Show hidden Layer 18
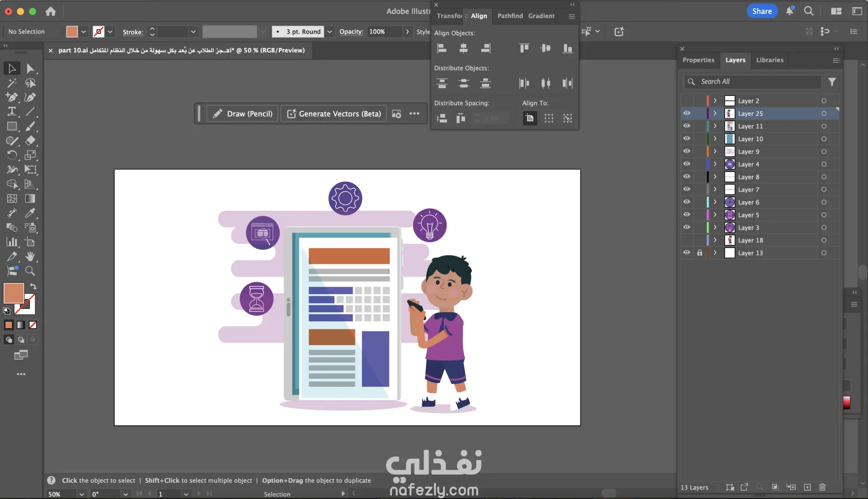Image resolution: width=868 pixels, height=499 pixels. 687,240
